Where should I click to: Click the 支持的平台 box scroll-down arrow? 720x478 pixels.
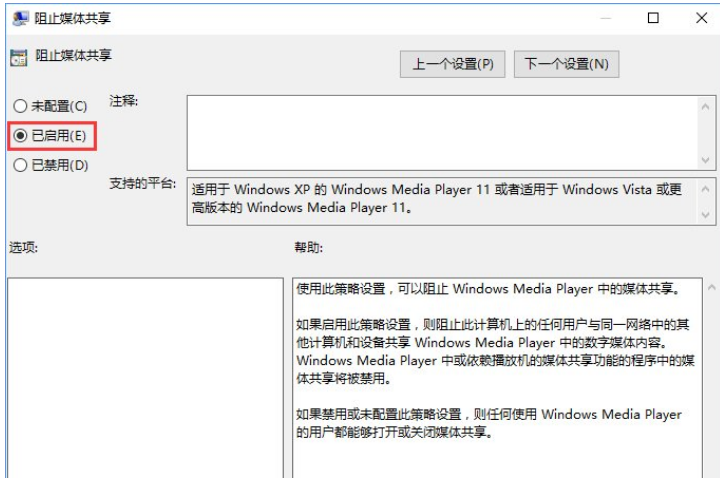click(x=706, y=215)
